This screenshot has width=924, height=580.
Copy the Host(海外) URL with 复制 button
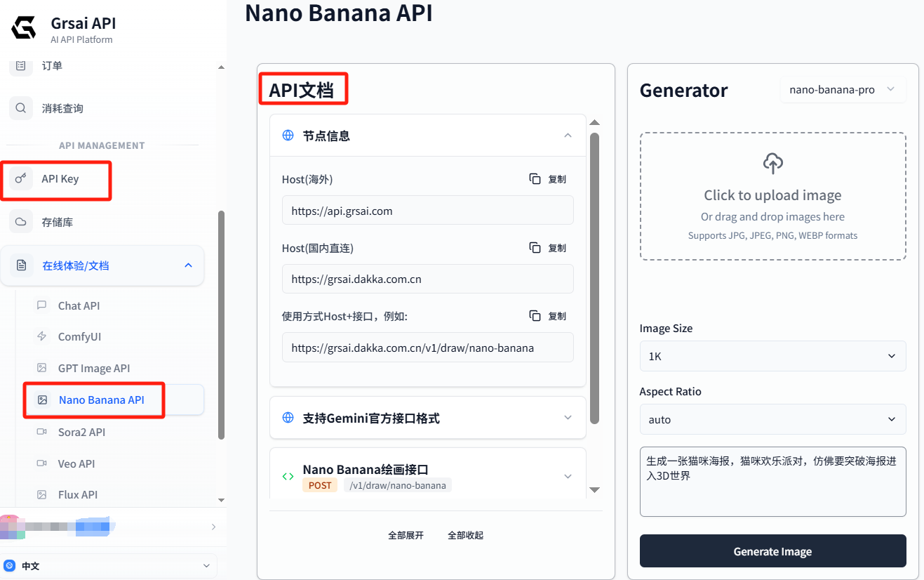coord(548,178)
